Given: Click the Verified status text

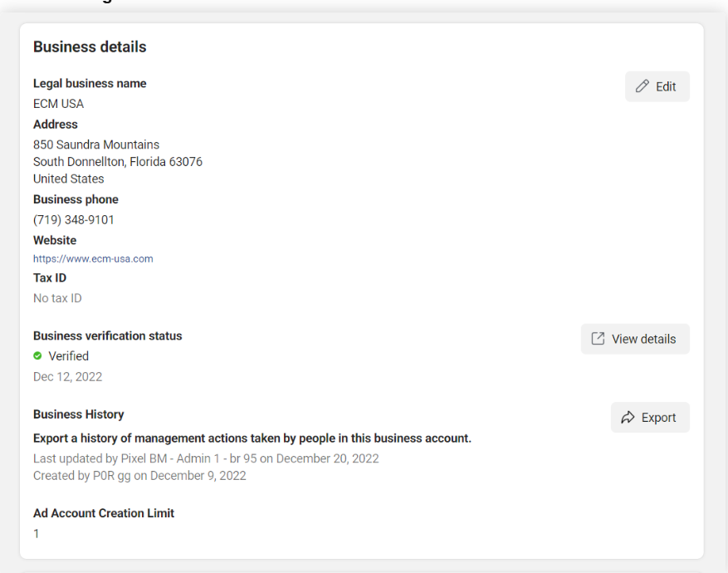Looking at the screenshot, I should (68, 356).
